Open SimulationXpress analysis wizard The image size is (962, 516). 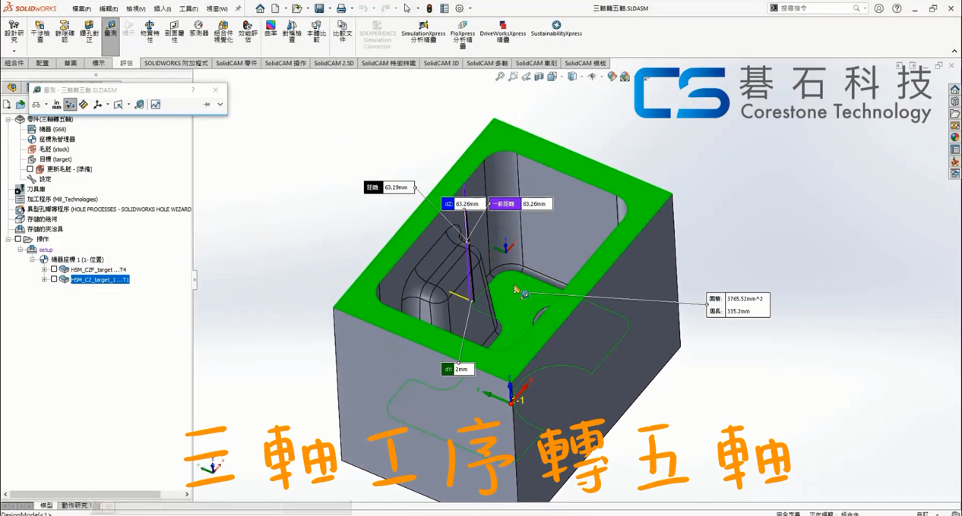pos(423,32)
